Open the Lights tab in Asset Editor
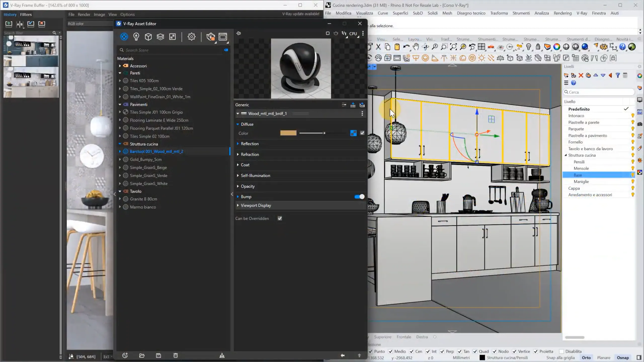 (136, 37)
